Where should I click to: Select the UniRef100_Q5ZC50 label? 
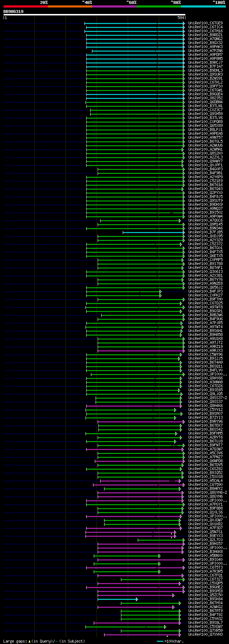click(x=205, y=595)
